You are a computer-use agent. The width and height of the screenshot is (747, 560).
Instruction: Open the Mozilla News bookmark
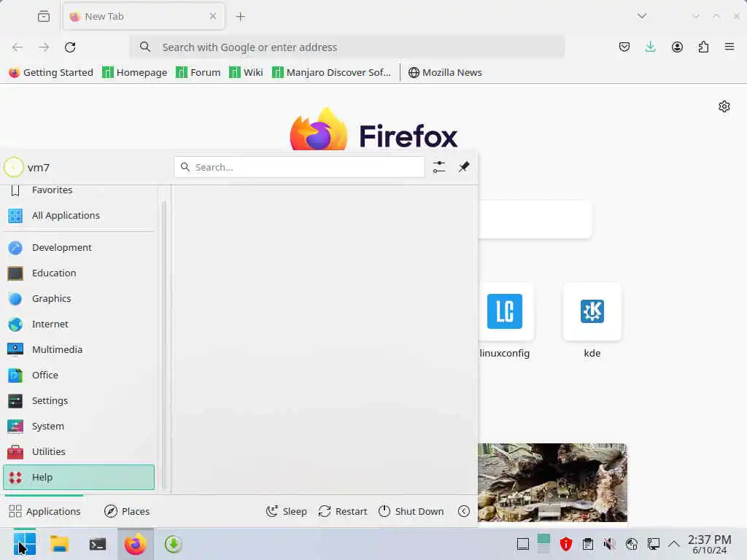click(446, 72)
